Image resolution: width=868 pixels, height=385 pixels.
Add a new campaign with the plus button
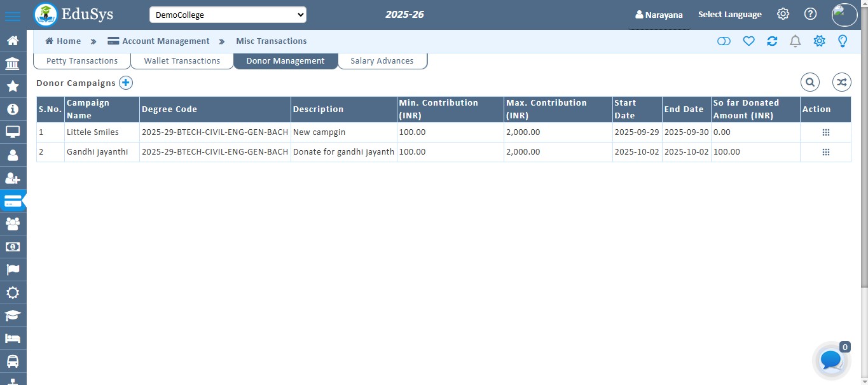(126, 83)
